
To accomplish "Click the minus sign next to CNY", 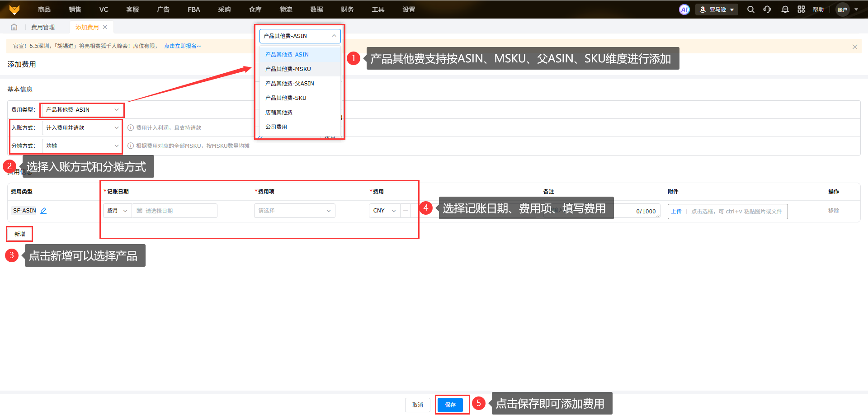I will 406,211.
